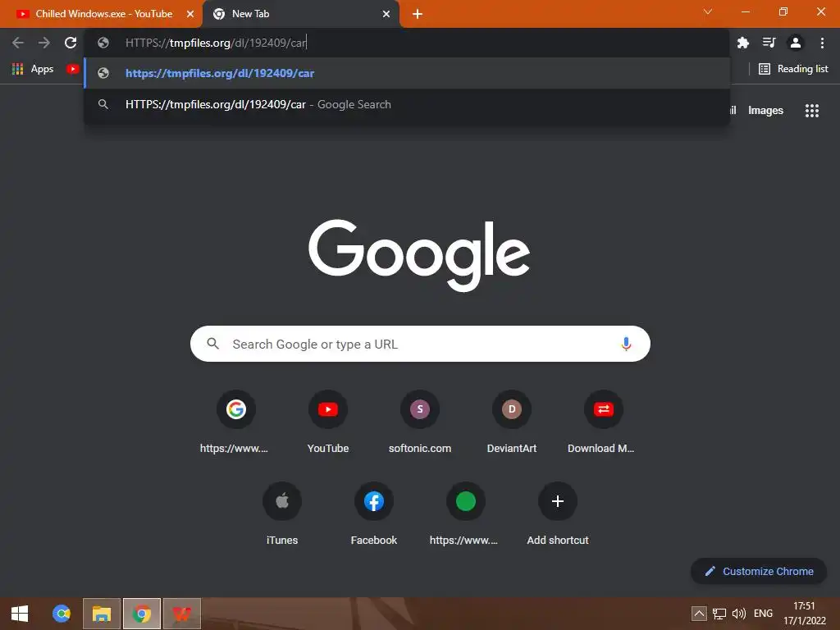Click the browser forward arrow
This screenshot has height=630, width=840.
44,43
